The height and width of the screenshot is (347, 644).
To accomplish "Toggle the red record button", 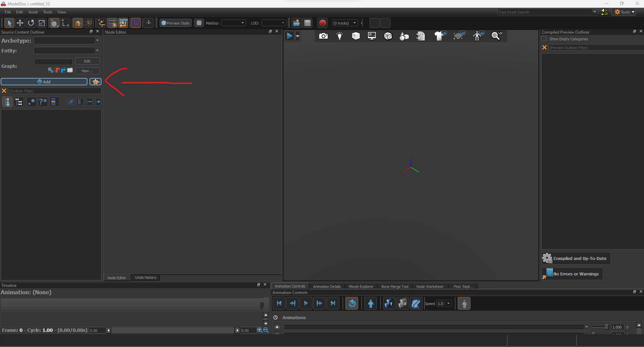I will click(323, 23).
